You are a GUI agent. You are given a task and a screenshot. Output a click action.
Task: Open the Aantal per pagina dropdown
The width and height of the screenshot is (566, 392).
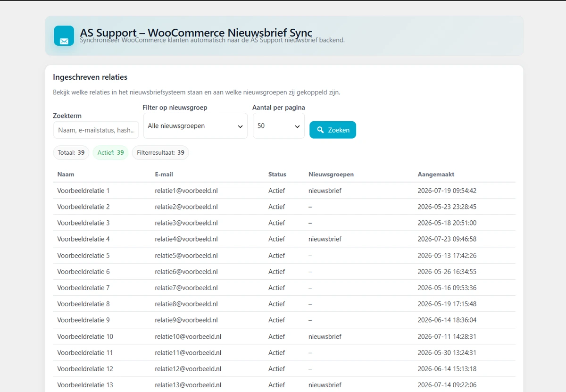pos(279,126)
